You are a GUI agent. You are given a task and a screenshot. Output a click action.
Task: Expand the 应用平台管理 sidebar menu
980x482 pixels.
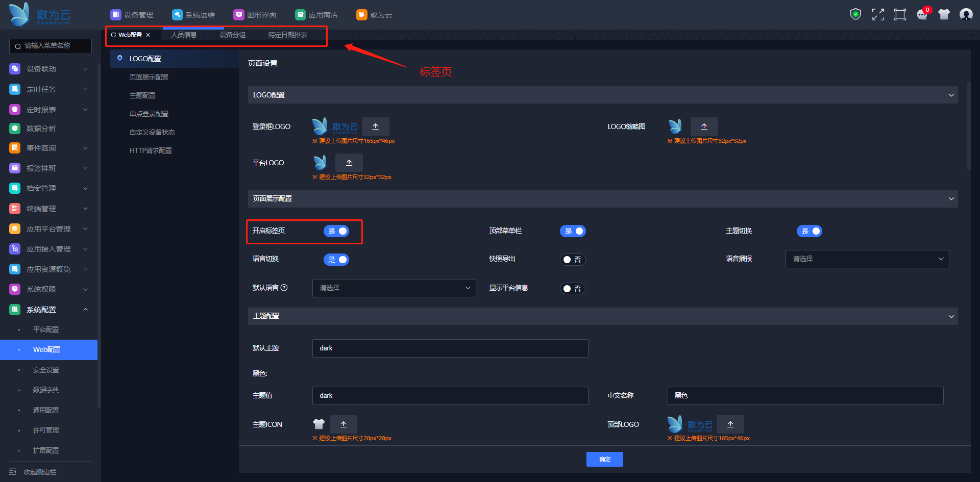coord(48,229)
